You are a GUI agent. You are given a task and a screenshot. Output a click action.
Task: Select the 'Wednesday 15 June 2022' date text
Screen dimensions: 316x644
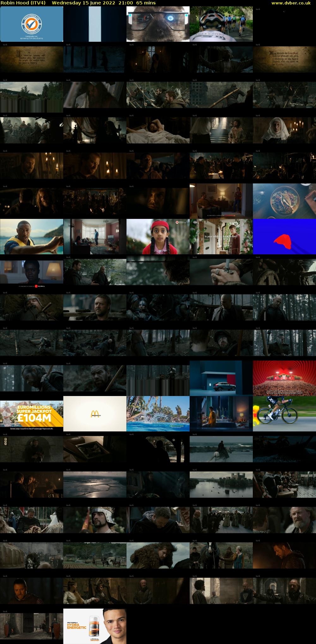click(x=83, y=3)
